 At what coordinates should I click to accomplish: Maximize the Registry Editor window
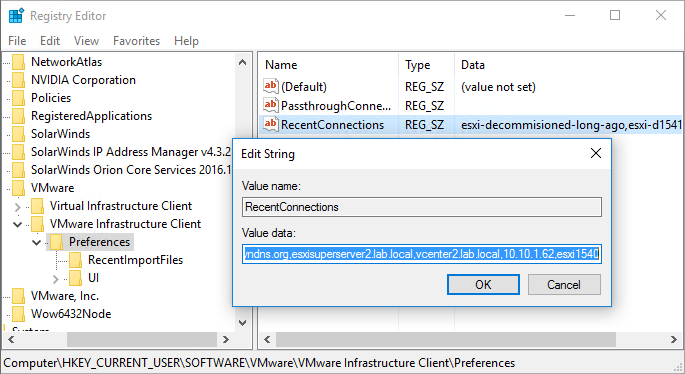coord(615,16)
